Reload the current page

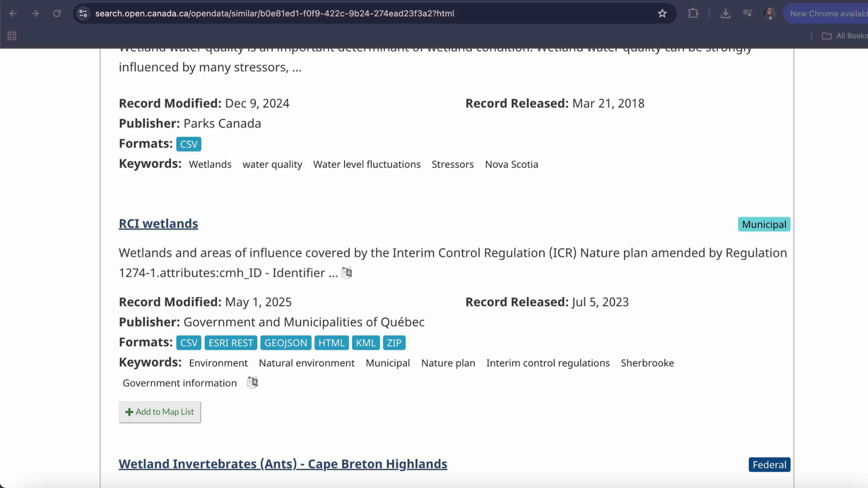(x=57, y=13)
